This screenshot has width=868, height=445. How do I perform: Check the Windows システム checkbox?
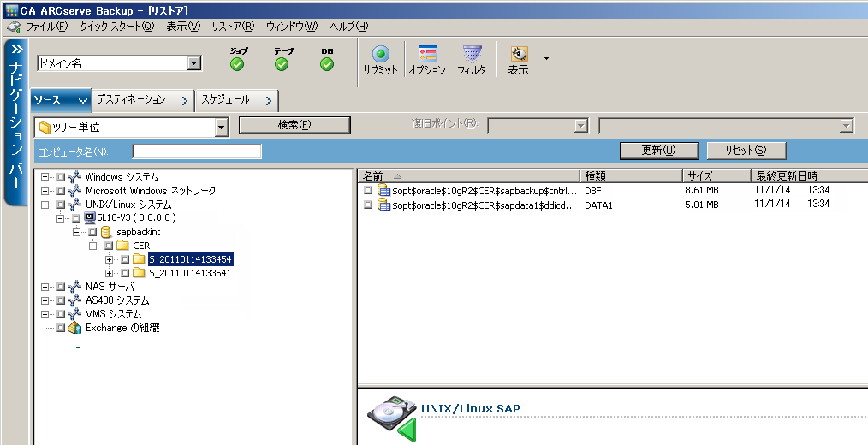click(x=61, y=177)
